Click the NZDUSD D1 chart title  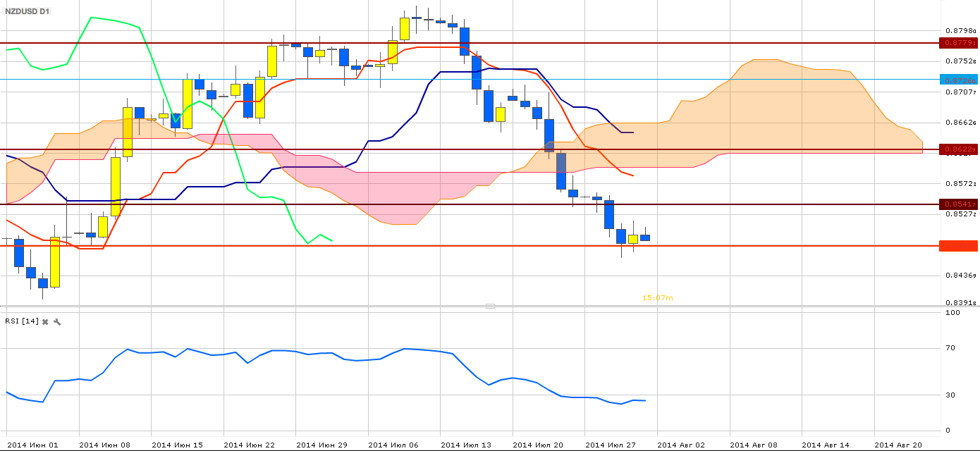click(x=28, y=12)
